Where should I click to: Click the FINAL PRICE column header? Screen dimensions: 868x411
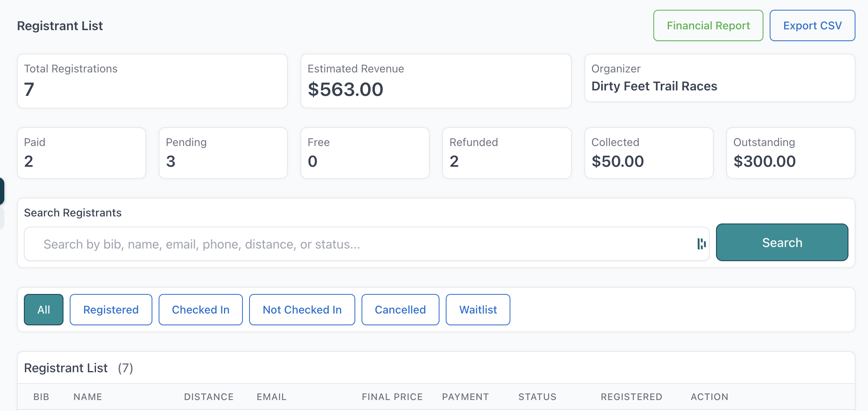click(392, 397)
